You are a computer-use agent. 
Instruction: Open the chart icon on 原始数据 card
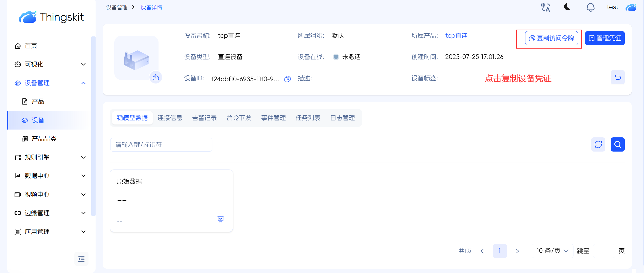tap(220, 219)
